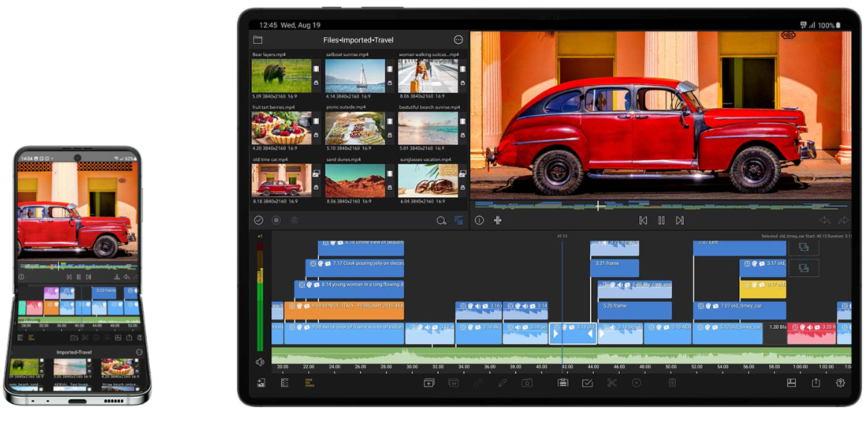
Task: Tap the delete trash icon in tablet toolbar
Action: [x=671, y=383]
